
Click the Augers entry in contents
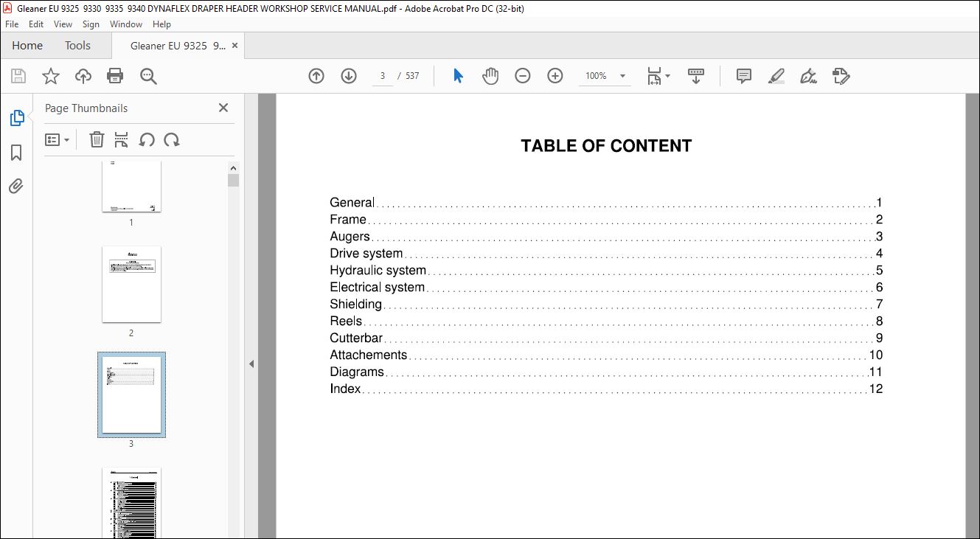(606, 237)
